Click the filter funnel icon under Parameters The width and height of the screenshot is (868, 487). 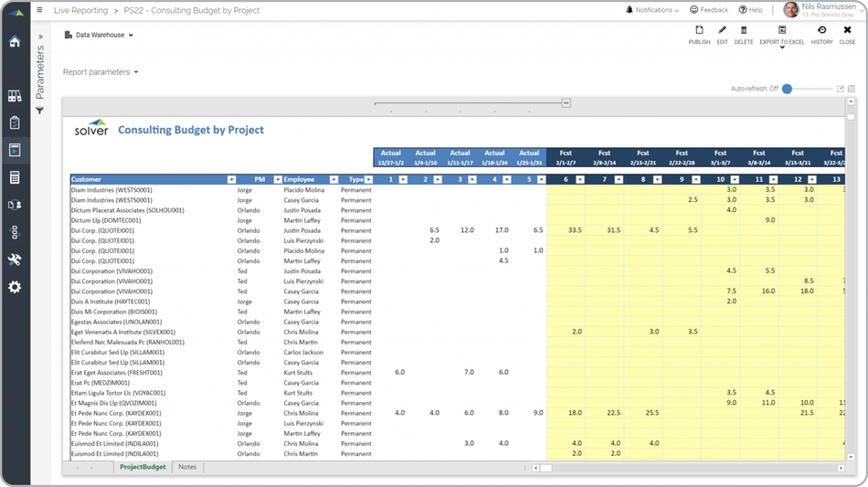click(39, 111)
